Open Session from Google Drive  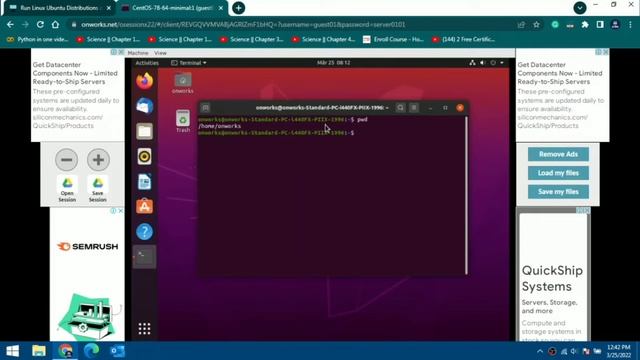(67, 189)
